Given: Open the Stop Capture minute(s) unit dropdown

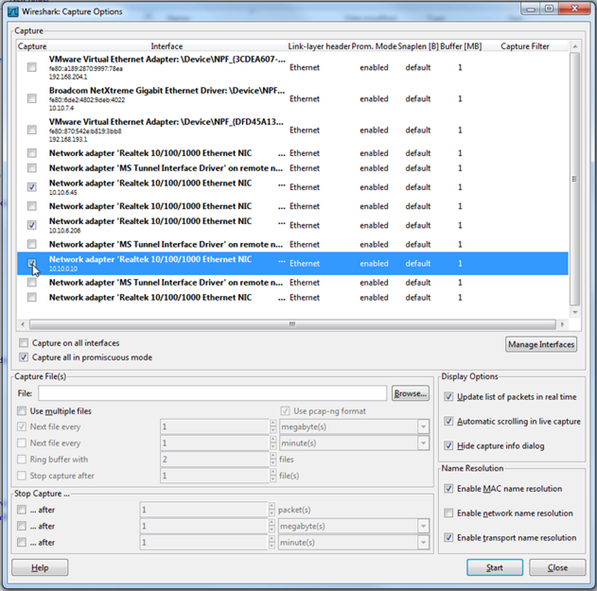Looking at the screenshot, I should [423, 543].
